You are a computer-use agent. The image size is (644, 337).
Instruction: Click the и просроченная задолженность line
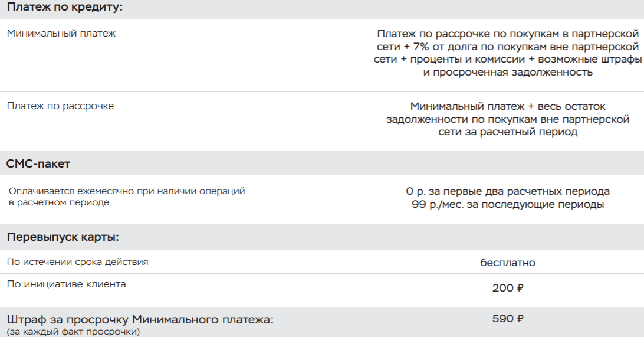point(508,72)
